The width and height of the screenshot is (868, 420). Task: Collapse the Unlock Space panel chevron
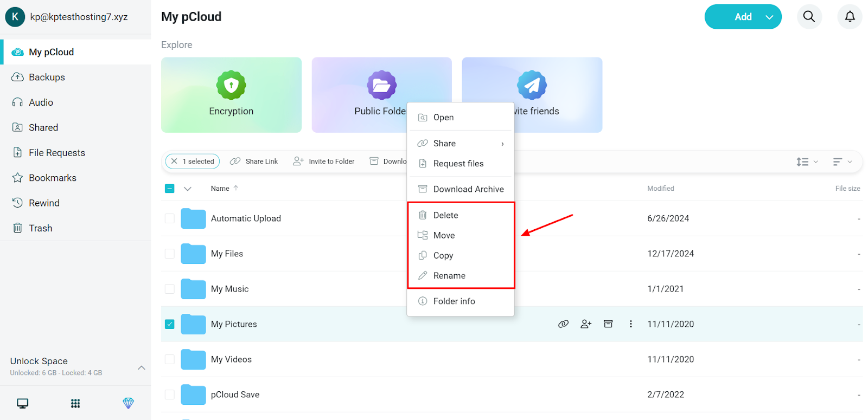(x=141, y=367)
